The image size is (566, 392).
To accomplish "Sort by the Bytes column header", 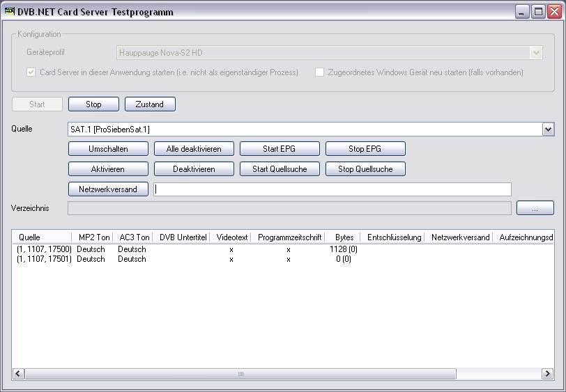I will [x=344, y=237].
